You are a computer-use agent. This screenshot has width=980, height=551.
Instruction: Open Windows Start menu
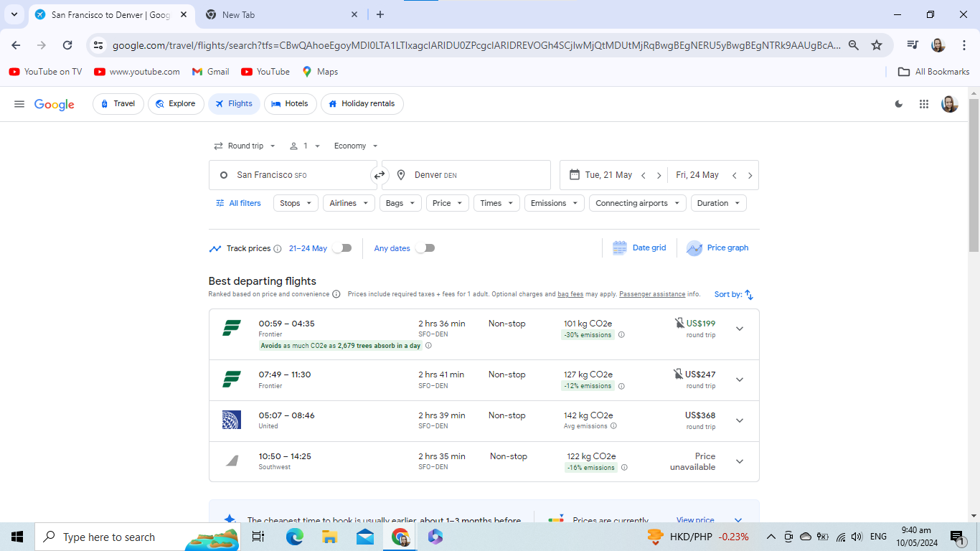(17, 537)
